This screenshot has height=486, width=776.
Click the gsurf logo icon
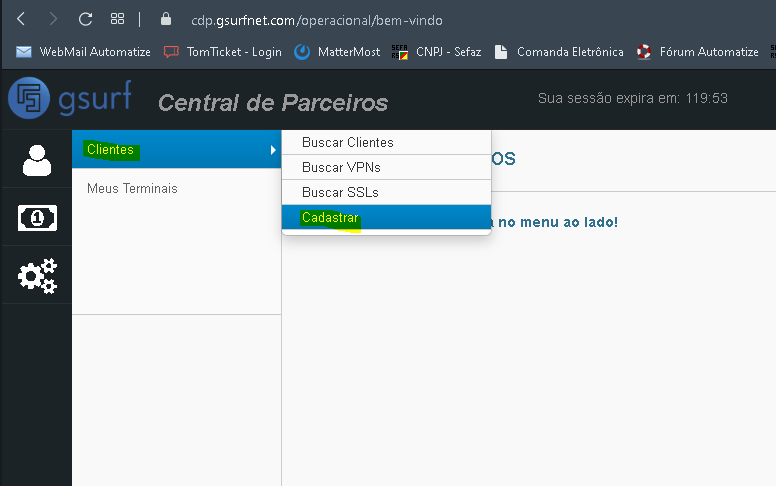coord(29,98)
